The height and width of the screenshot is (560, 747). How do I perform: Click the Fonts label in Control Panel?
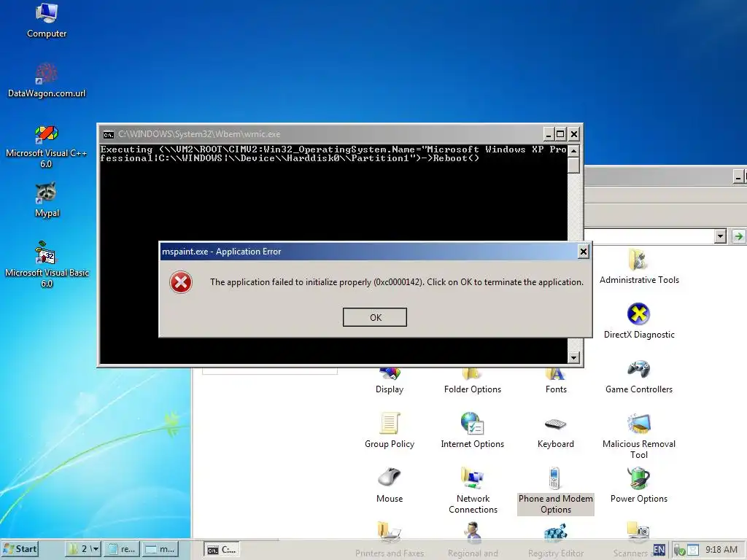tap(555, 389)
